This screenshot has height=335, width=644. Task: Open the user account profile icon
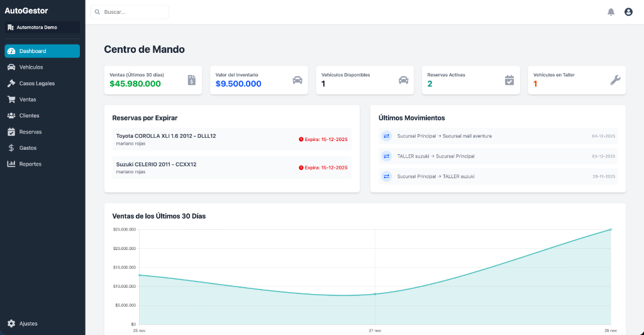628,12
